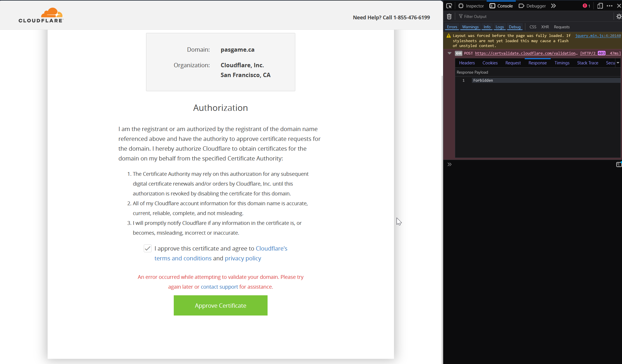The width and height of the screenshot is (622, 364).
Task: Open the contact support link
Action: [x=219, y=287]
